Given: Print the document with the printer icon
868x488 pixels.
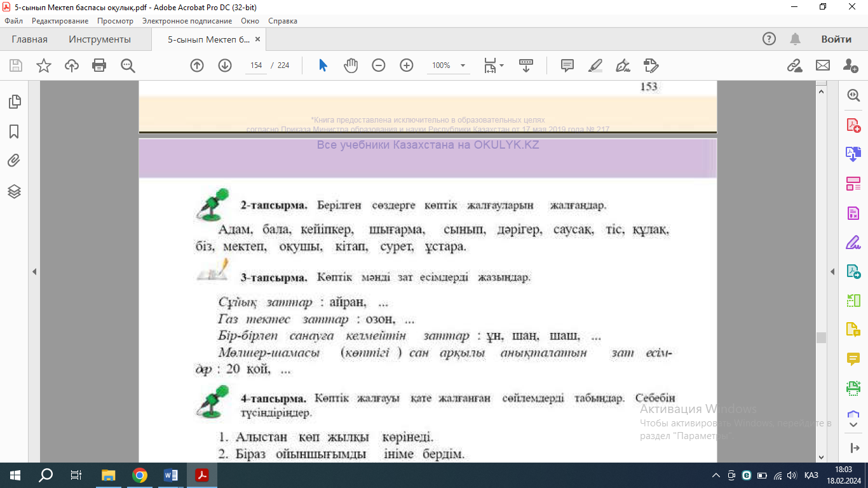Looking at the screenshot, I should 99,65.
